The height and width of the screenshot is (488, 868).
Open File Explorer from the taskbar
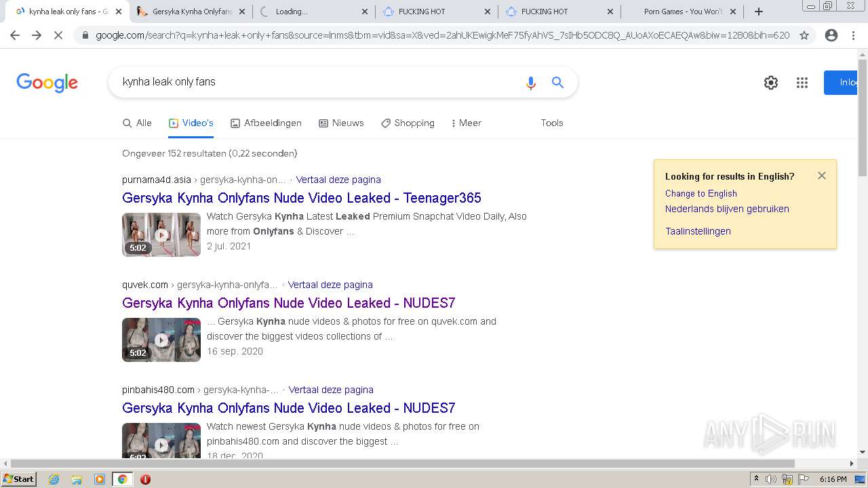point(77,479)
